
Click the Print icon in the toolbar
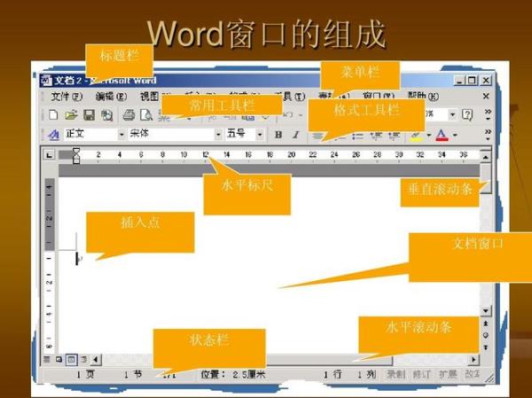tap(129, 115)
